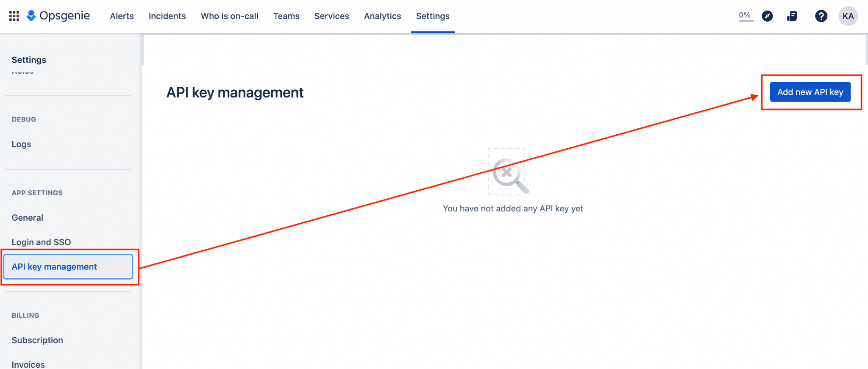Open the Services tab

(x=331, y=16)
